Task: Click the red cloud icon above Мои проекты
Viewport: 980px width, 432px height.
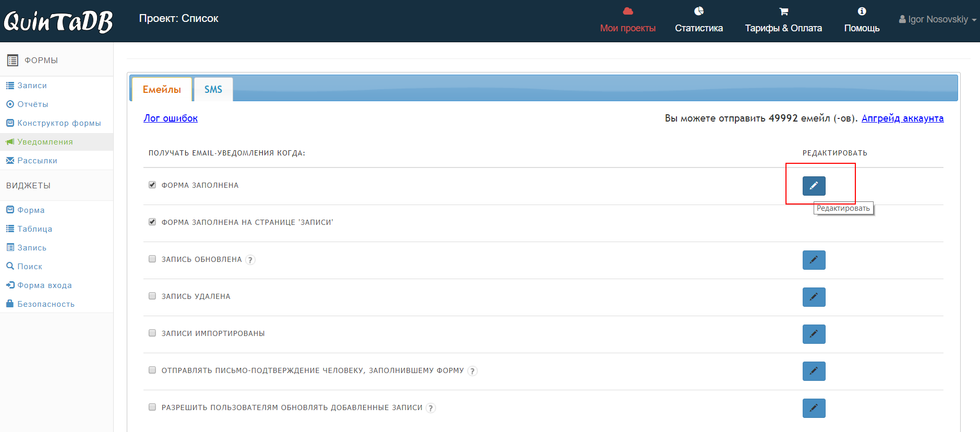Action: (628, 11)
